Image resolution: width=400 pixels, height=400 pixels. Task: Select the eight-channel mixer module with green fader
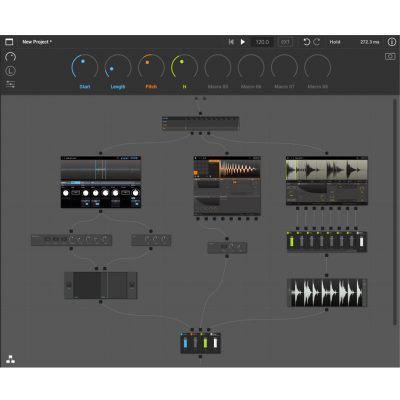click(327, 242)
